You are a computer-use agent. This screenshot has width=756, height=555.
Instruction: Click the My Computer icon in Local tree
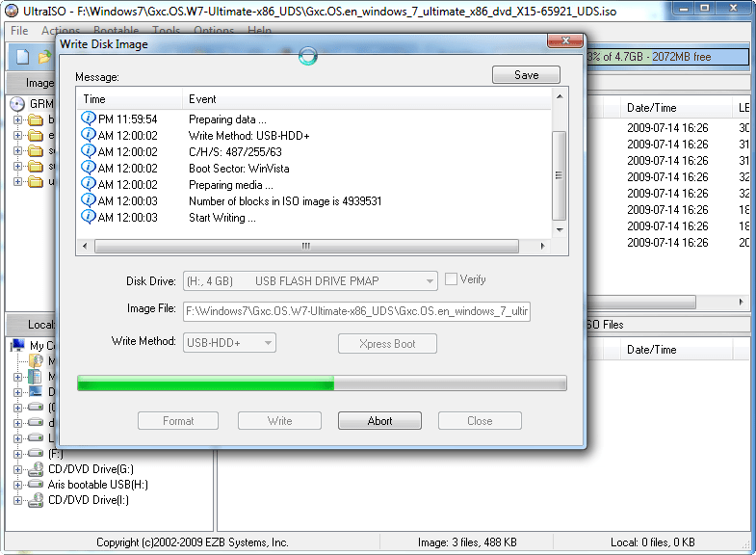[18, 345]
